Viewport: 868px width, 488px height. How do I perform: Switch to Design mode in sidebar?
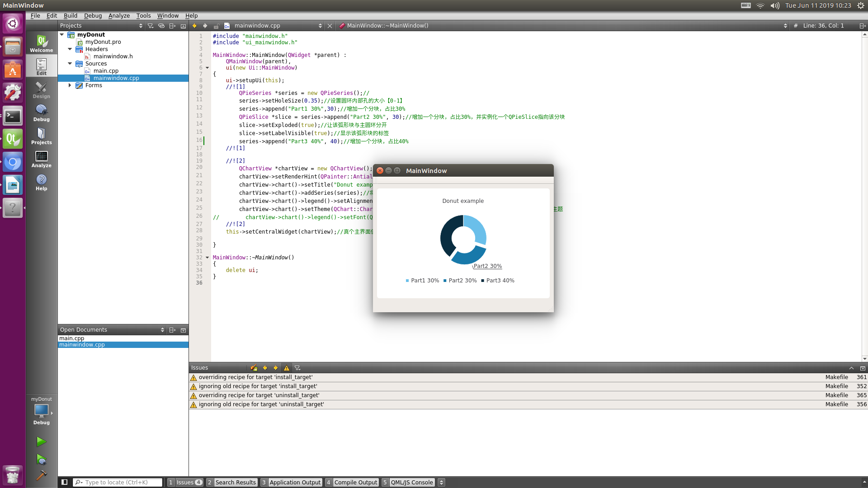pos(41,90)
